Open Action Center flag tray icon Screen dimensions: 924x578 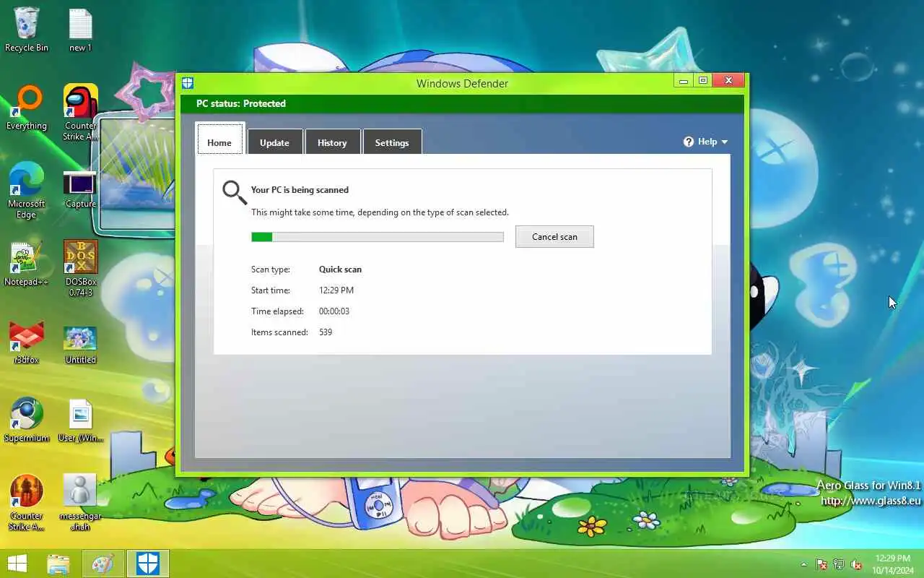point(821,564)
